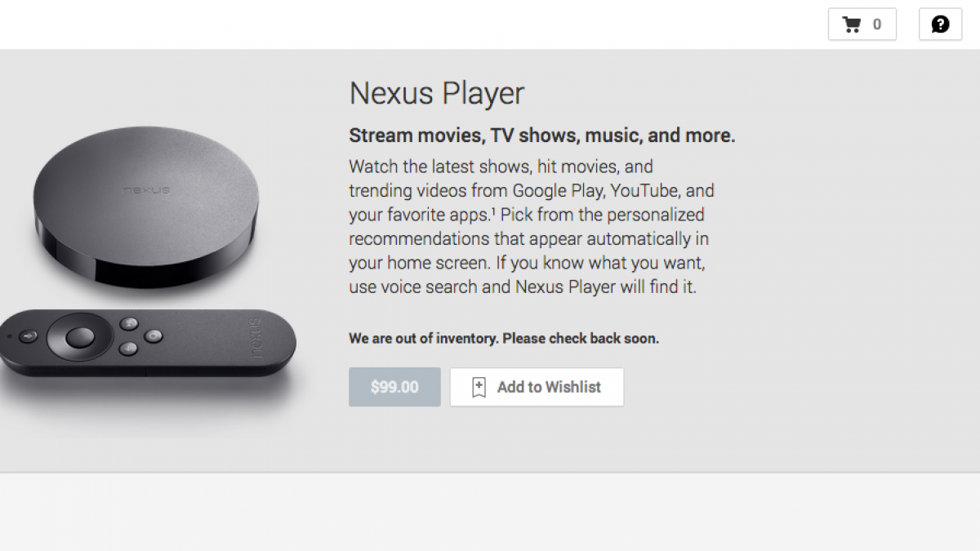This screenshot has width=980, height=551.
Task: Click the disabled $99.00 price button
Action: click(x=394, y=387)
